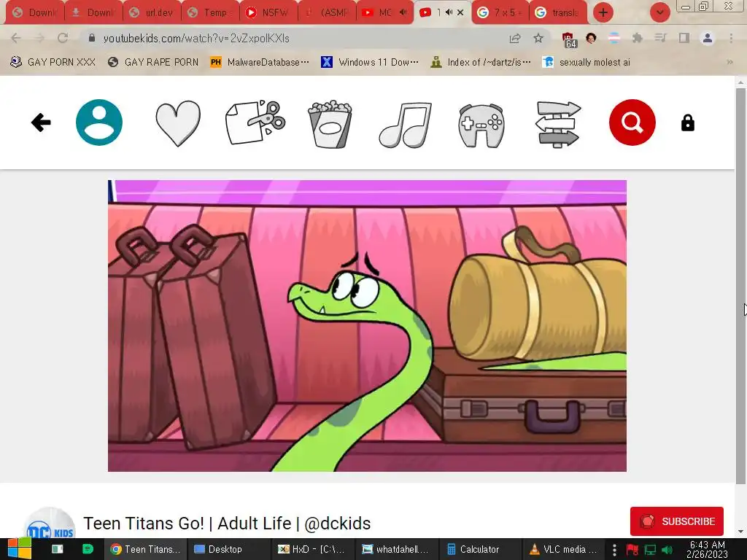Click the browser back arrow

(16, 38)
